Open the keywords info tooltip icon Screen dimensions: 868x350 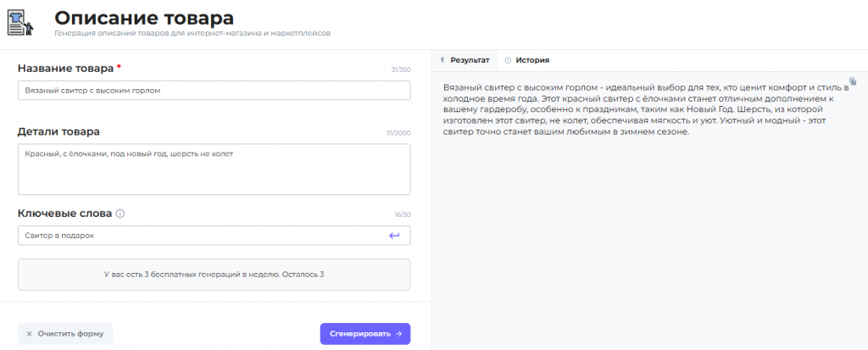pos(120,214)
